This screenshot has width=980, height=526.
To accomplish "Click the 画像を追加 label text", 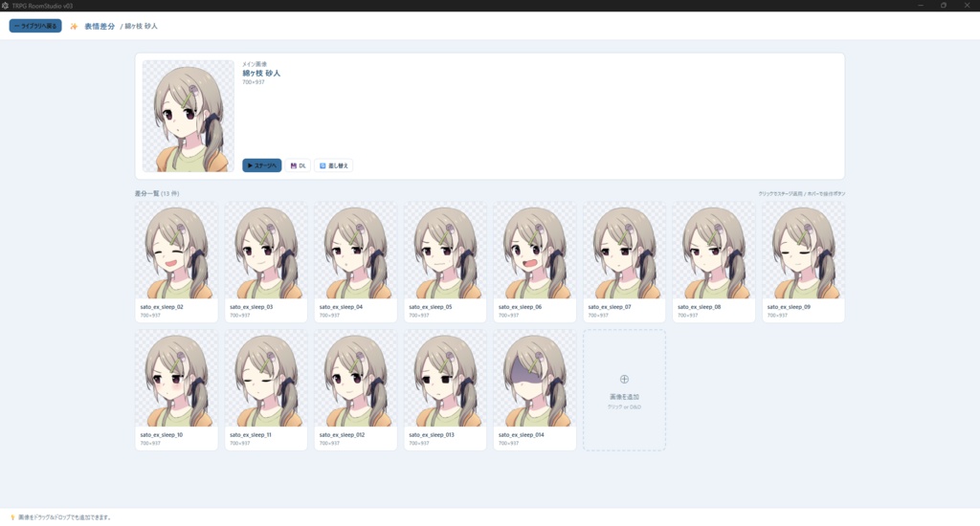I will point(624,397).
